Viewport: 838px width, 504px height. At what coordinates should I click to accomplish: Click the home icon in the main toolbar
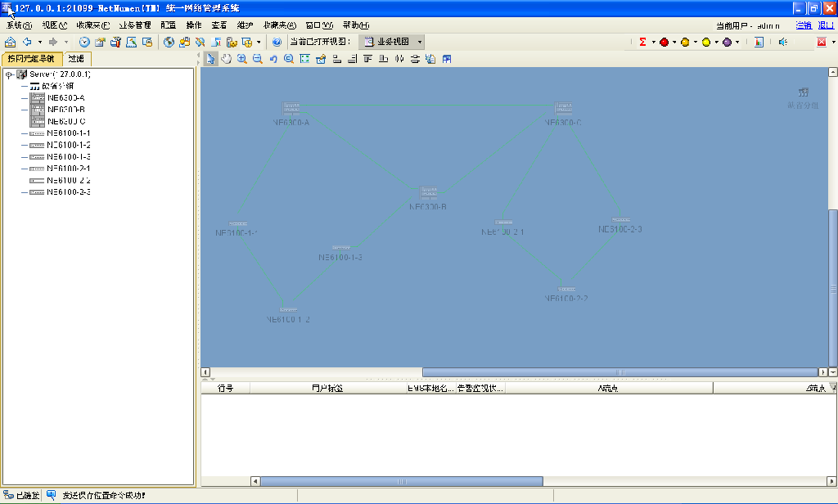point(10,43)
